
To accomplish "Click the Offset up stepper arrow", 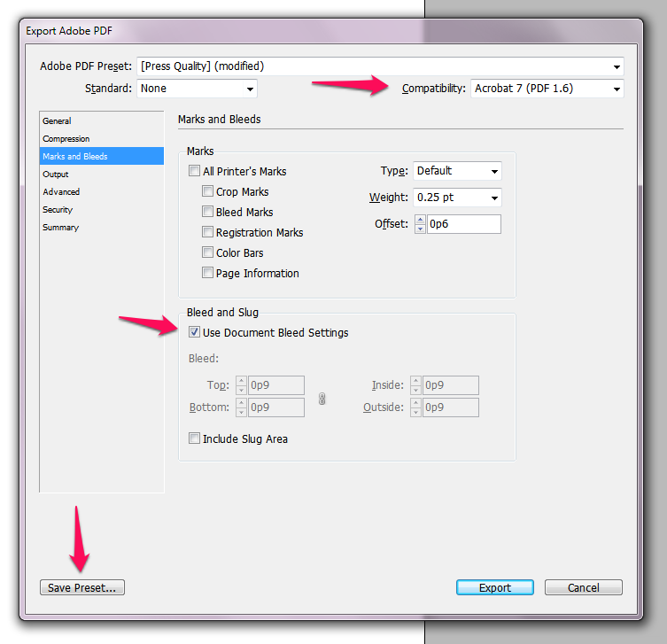I will [420, 219].
